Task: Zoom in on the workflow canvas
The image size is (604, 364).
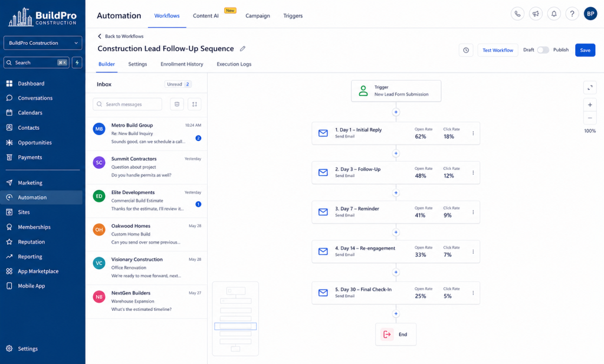Action: tap(590, 105)
